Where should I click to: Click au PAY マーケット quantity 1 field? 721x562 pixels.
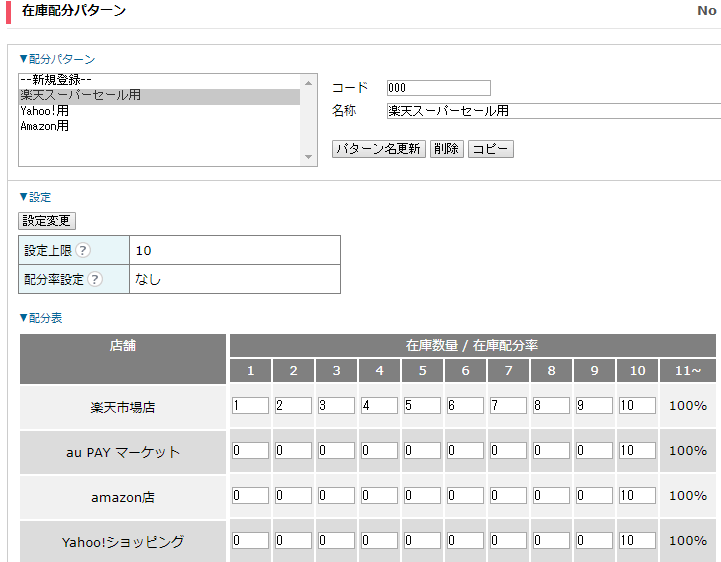(x=250, y=451)
